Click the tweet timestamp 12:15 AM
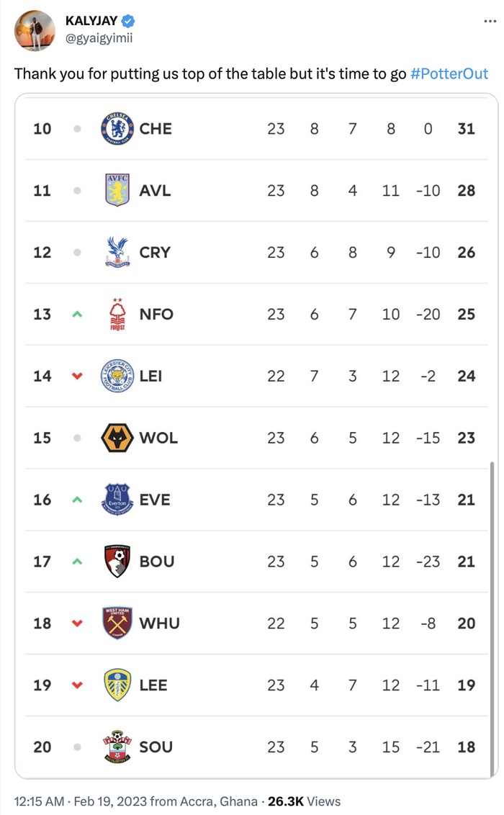Image resolution: width=504 pixels, height=815 pixels. 37,801
